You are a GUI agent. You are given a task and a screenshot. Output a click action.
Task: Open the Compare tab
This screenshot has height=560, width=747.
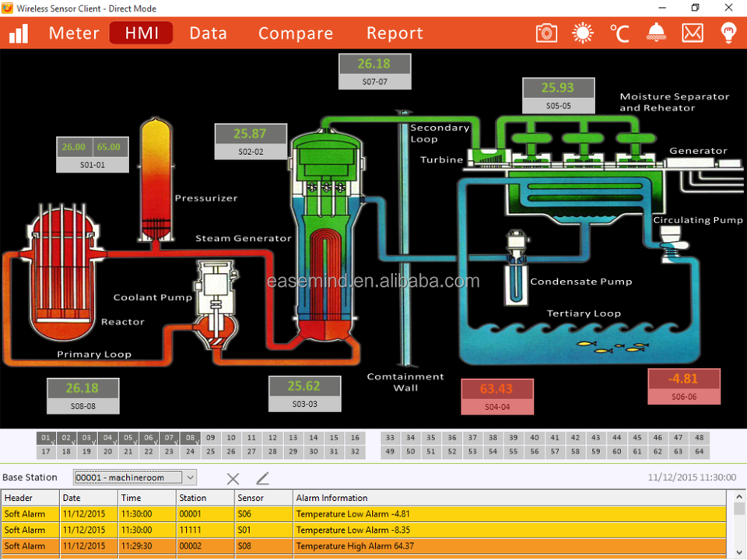(296, 33)
